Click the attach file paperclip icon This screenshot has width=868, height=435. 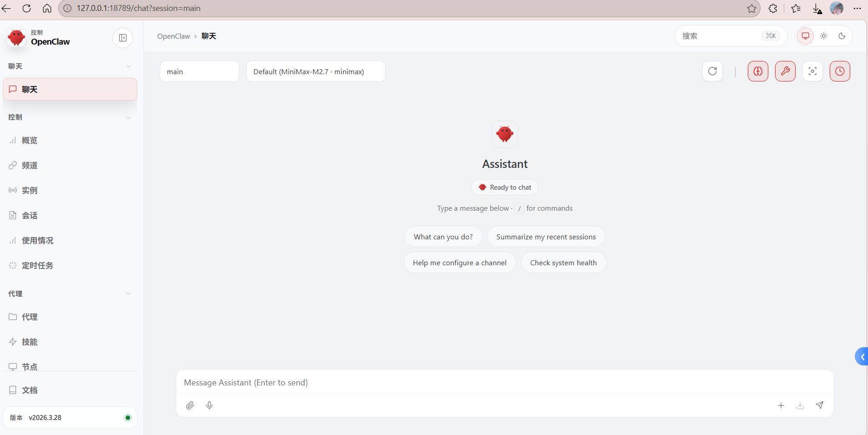point(190,405)
